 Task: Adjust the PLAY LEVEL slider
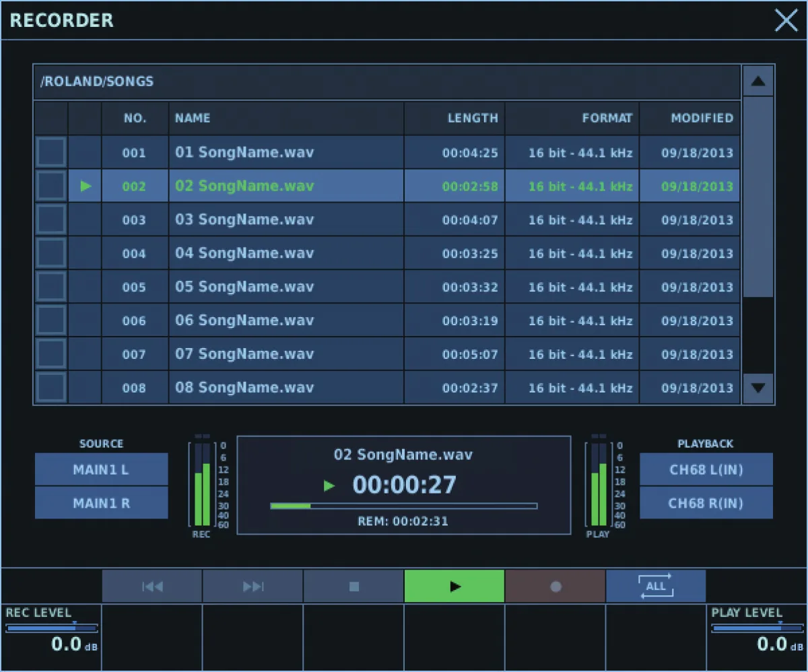(757, 628)
